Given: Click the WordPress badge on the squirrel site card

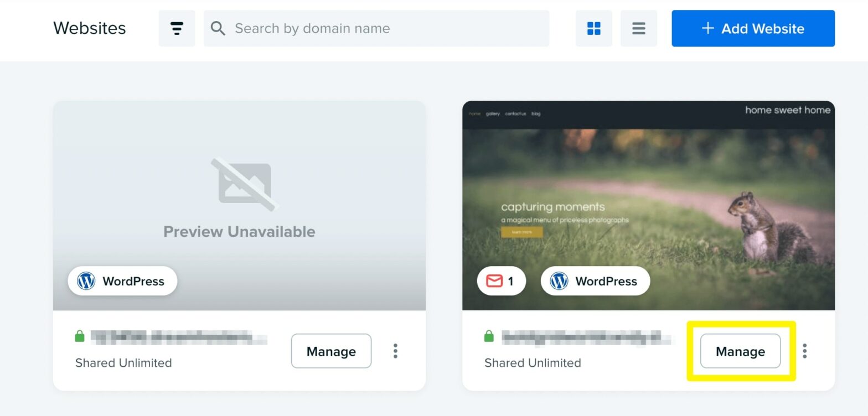Looking at the screenshot, I should [595, 281].
